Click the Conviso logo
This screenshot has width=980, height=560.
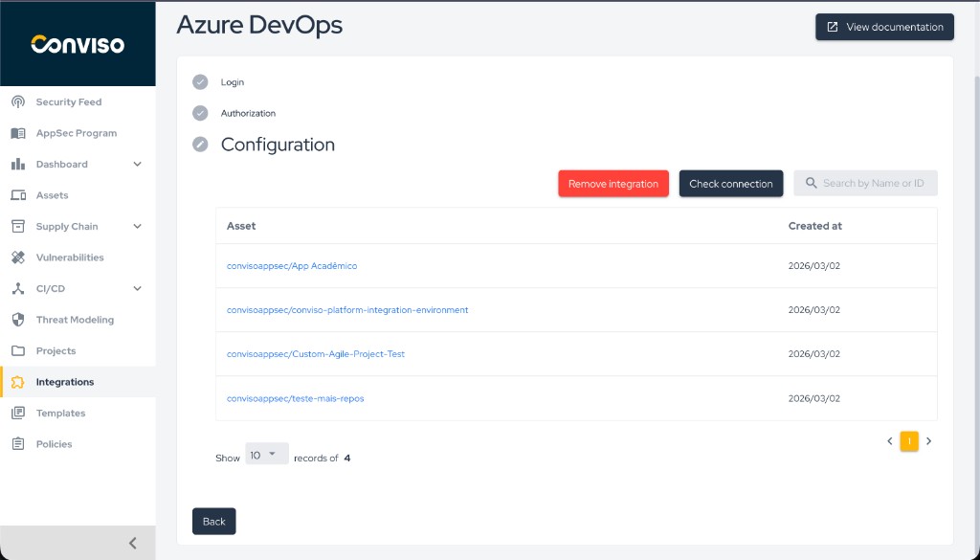tap(78, 43)
